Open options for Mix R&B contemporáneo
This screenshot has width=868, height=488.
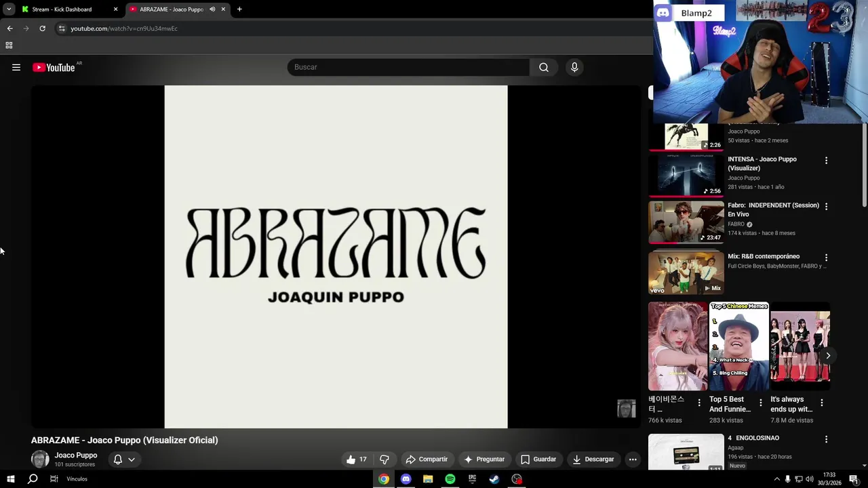(x=826, y=258)
